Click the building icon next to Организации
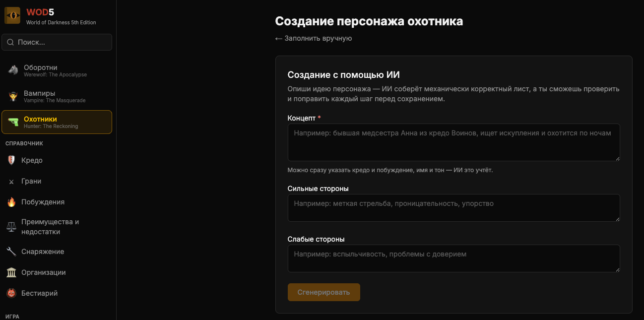Viewport: 644px width, 320px height. click(x=11, y=272)
